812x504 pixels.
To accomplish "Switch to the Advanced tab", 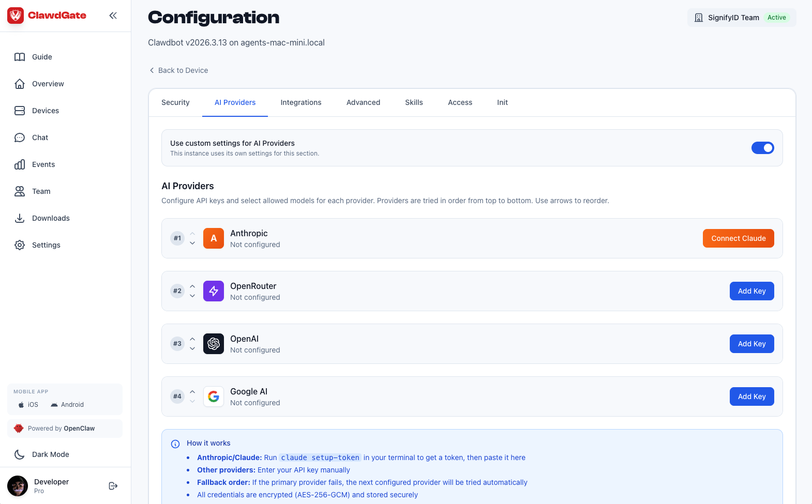I will tap(363, 102).
